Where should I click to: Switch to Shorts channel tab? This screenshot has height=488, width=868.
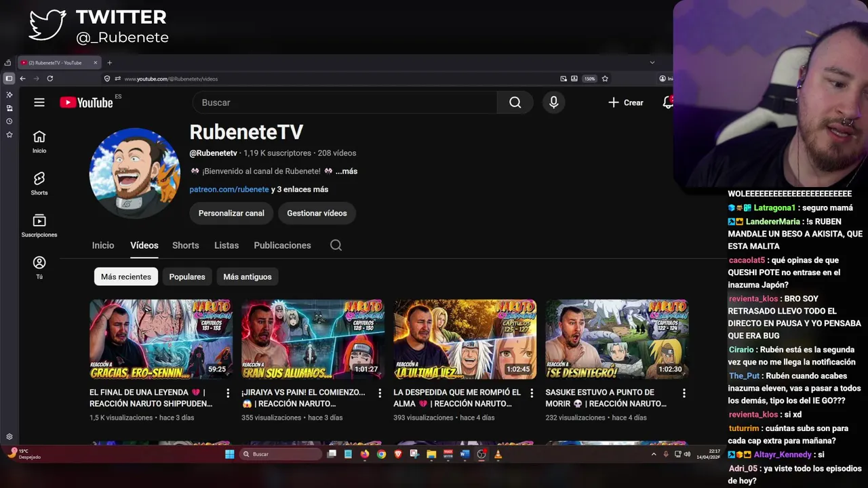[186, 245]
